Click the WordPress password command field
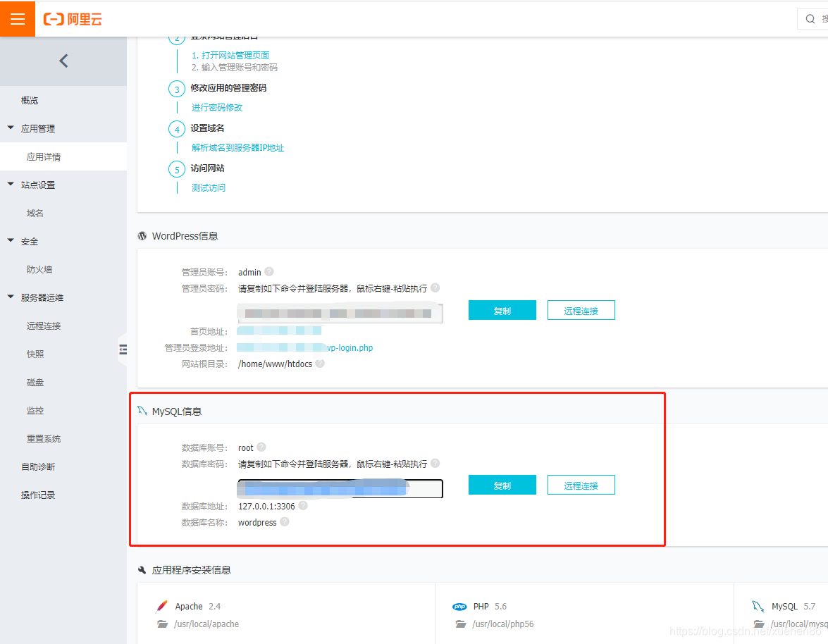Screen dimensions: 828x644 [x=340, y=313]
